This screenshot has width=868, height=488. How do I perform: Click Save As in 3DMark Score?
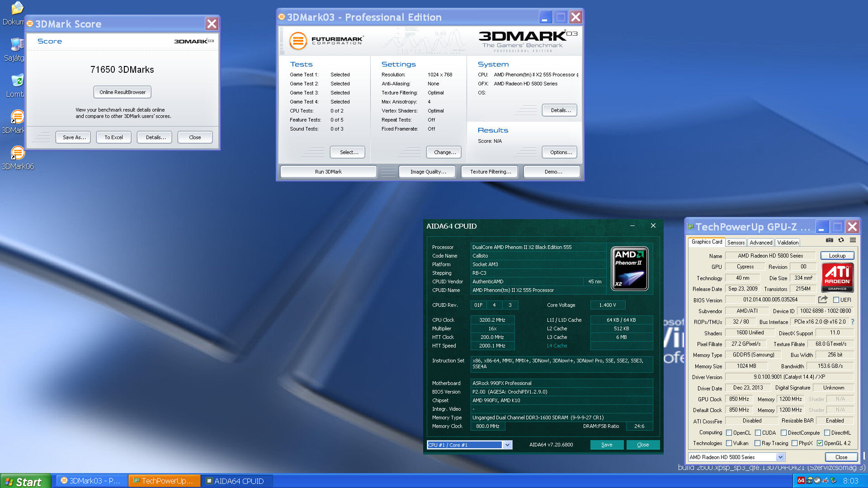(x=74, y=137)
